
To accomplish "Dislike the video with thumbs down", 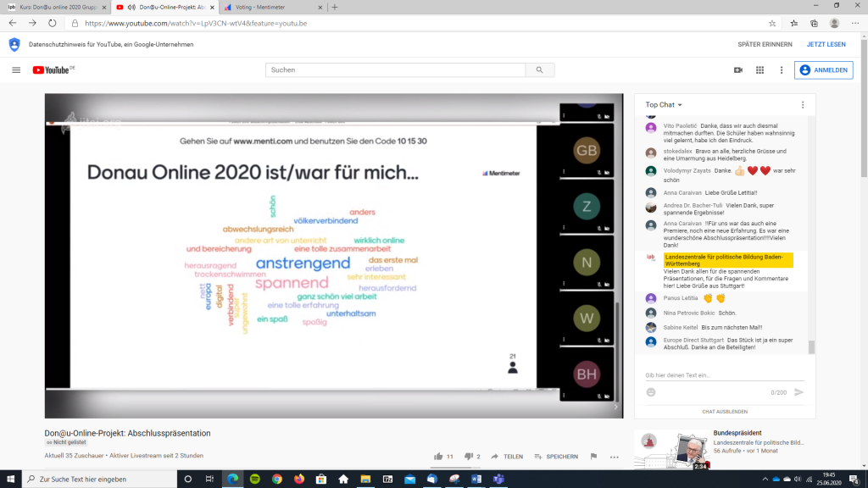I will click(x=469, y=456).
